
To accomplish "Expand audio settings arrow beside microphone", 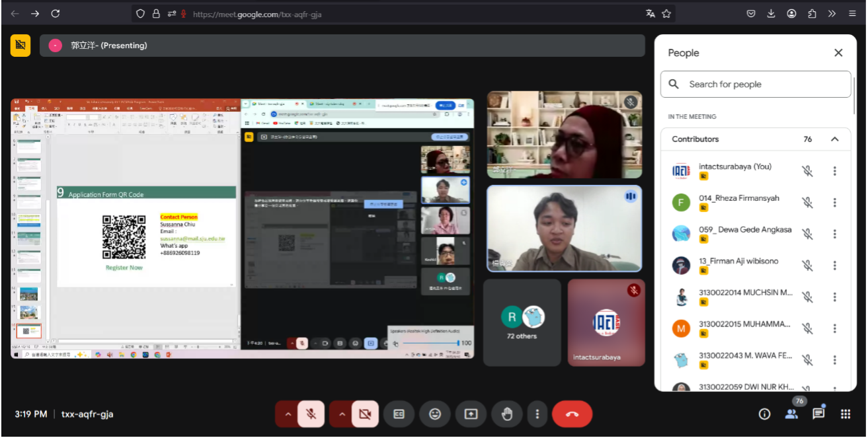I will (288, 414).
